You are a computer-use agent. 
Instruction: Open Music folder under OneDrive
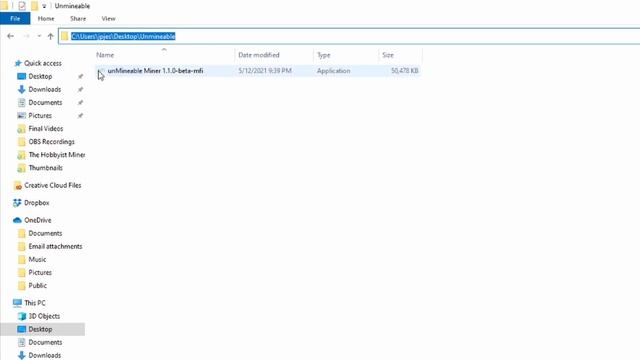tap(37, 259)
